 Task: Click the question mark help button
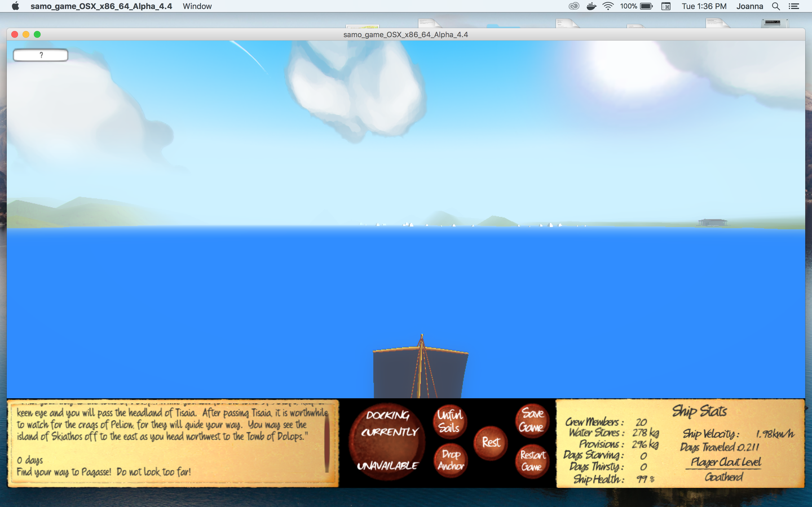point(41,55)
